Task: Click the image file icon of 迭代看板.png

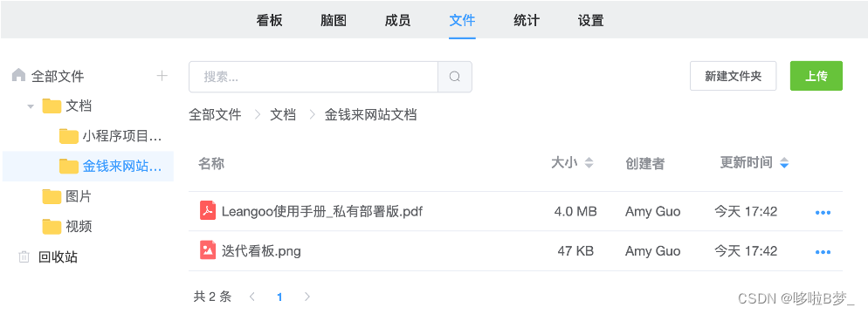Action: click(208, 250)
